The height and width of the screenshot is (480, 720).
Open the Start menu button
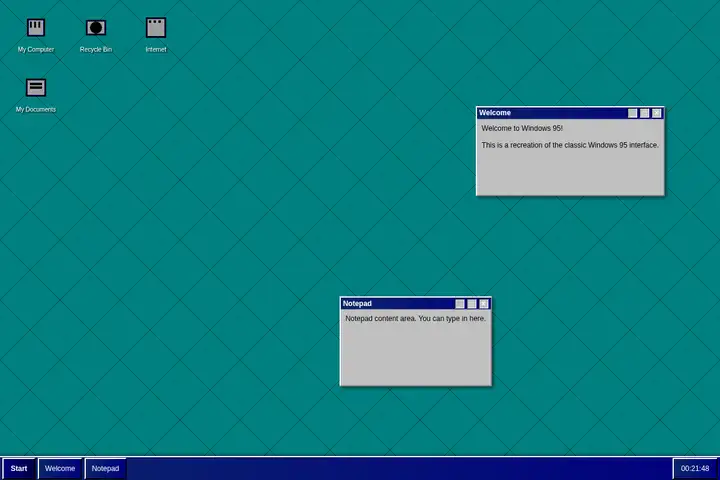[x=19, y=469]
